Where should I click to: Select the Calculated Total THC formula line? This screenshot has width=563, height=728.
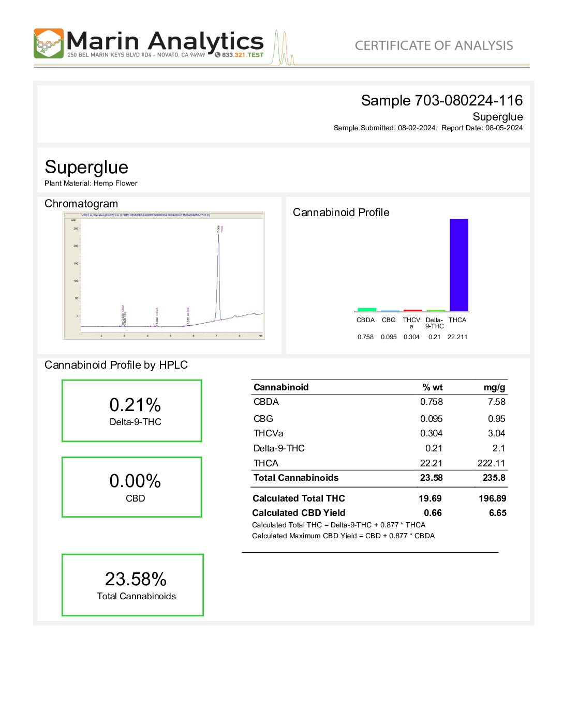pyautogui.click(x=339, y=525)
